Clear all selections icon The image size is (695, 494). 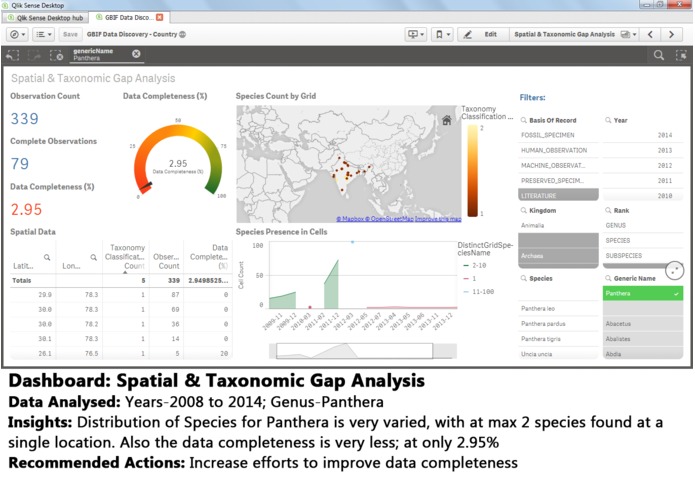pos(56,55)
